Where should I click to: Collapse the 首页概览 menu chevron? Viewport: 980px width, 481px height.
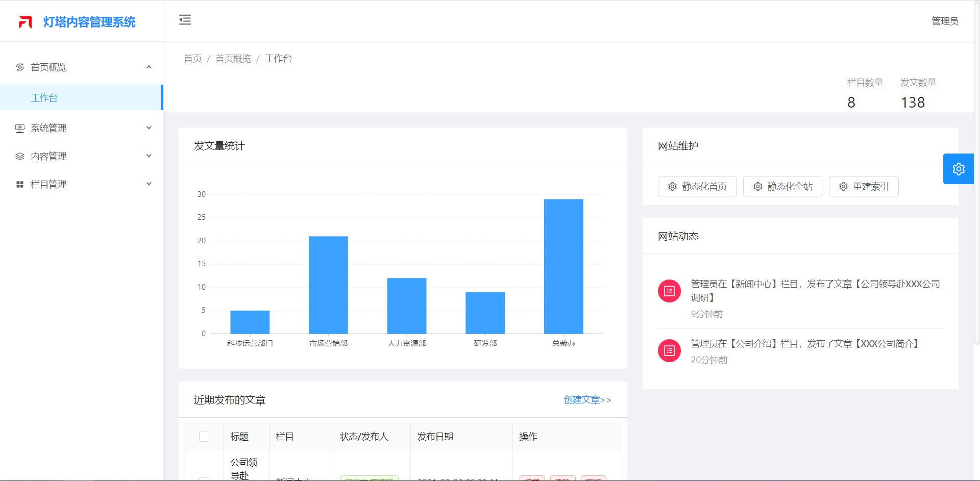point(149,67)
